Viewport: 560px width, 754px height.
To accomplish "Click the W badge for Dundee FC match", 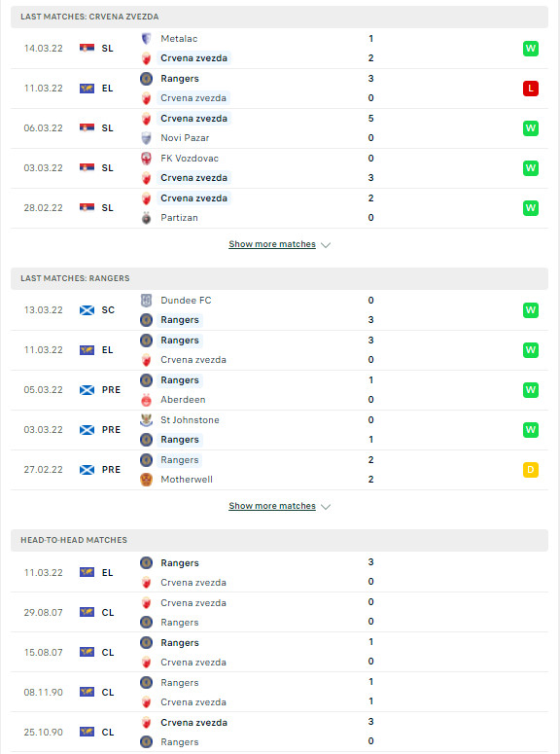I will (x=531, y=310).
